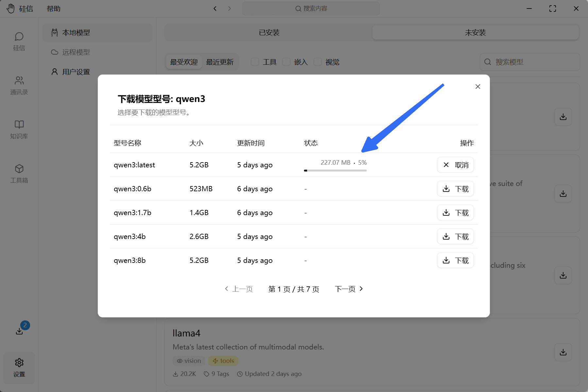Click the 1.4GB size cell
The image size is (588, 392).
click(x=199, y=213)
